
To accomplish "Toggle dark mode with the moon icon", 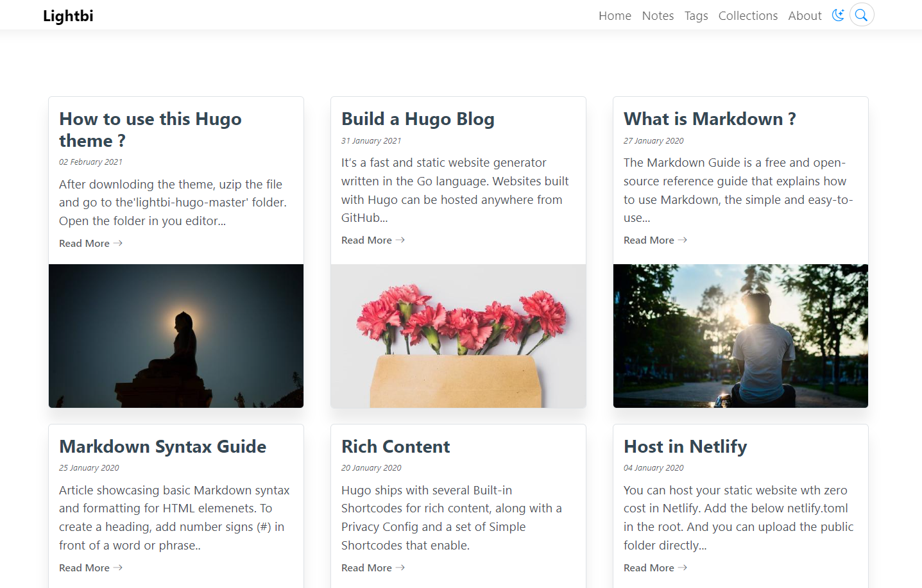I will 837,15.
